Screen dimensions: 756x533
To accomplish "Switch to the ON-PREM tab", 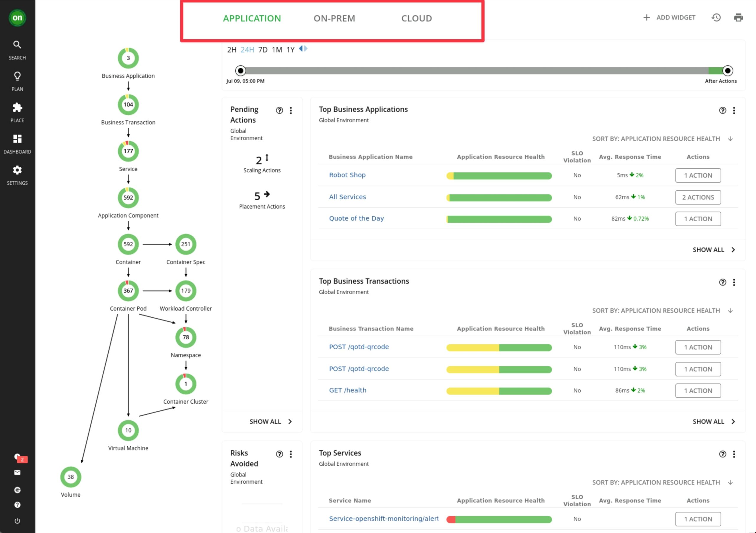I will click(335, 18).
